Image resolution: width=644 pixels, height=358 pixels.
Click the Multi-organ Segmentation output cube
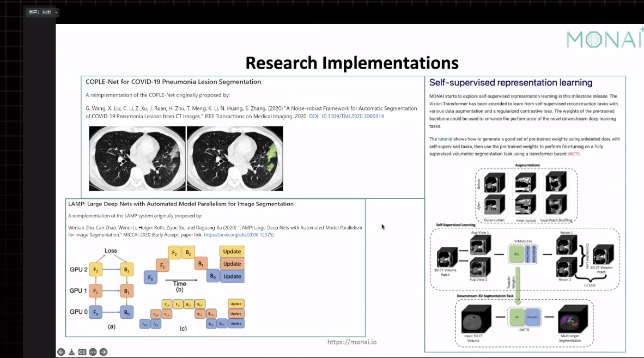573,319
